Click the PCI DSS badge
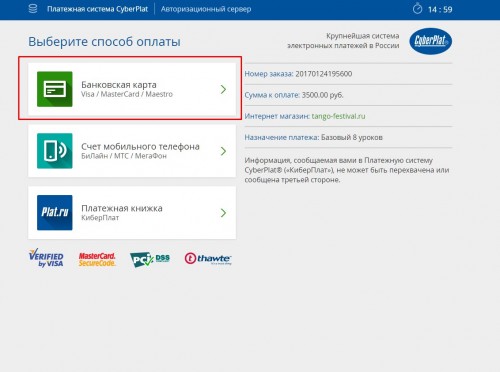This screenshot has width=500, height=372. [150, 259]
